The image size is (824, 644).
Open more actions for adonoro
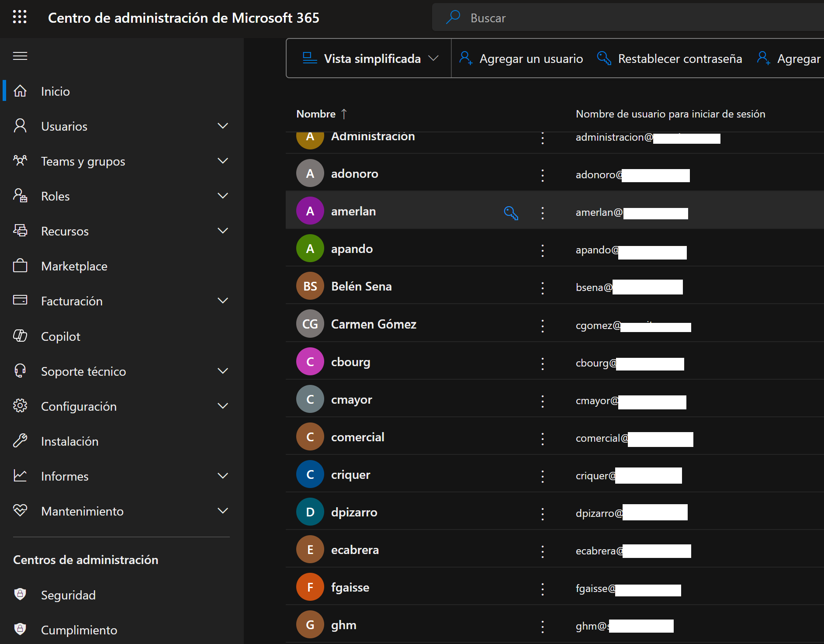pyautogui.click(x=543, y=175)
